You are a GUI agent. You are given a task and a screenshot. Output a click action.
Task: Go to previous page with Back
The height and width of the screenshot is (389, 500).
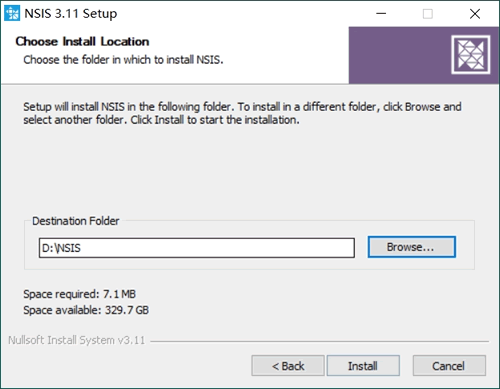(288, 366)
